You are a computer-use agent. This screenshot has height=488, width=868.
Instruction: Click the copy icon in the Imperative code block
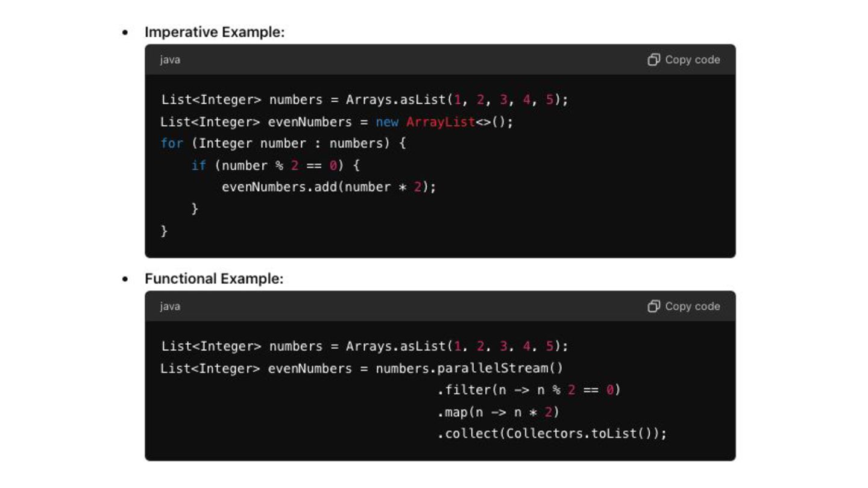(x=653, y=60)
